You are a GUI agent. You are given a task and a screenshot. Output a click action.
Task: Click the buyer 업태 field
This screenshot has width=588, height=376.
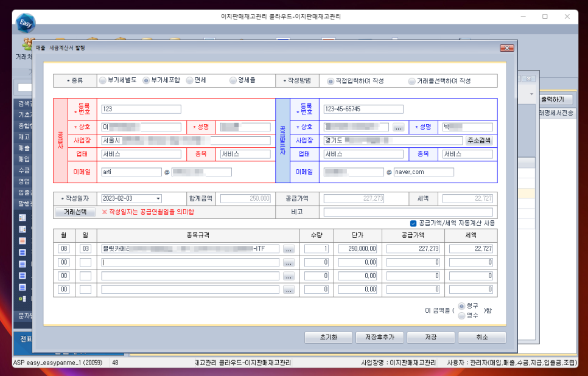pyautogui.click(x=363, y=154)
